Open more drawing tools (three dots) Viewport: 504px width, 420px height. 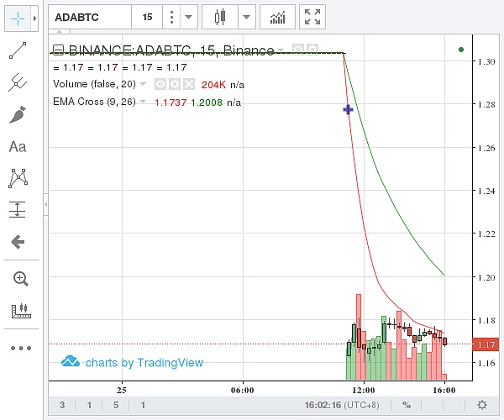tap(20, 348)
